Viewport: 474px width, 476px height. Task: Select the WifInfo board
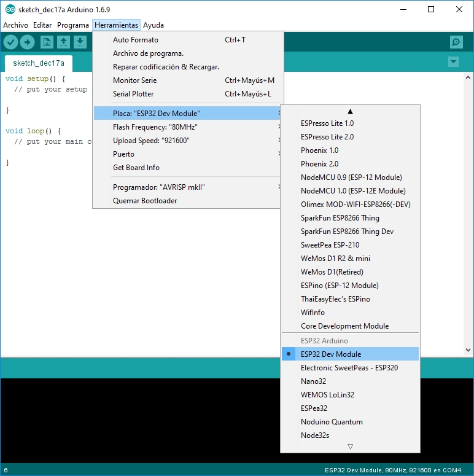pos(350,313)
